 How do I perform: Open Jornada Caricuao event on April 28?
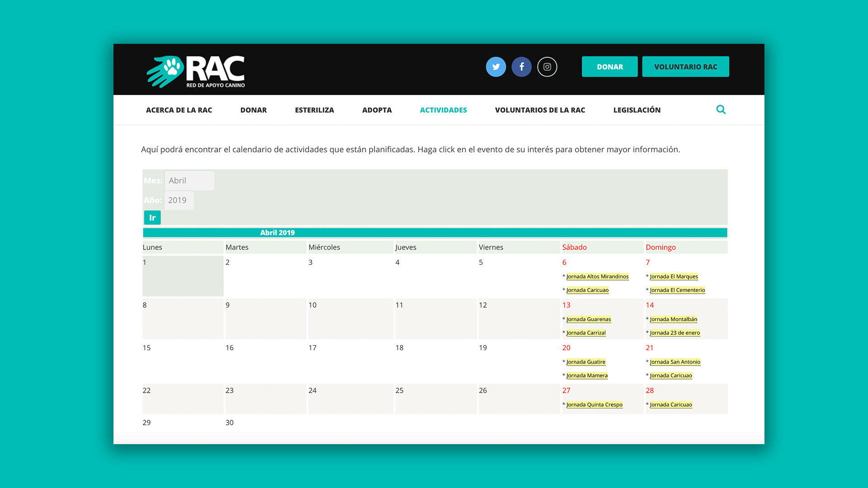tap(671, 405)
